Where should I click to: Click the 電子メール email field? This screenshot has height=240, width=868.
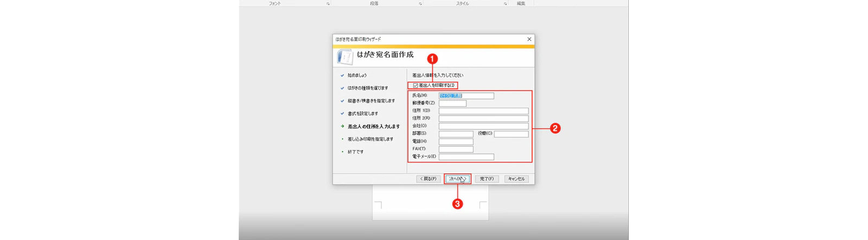tap(466, 157)
